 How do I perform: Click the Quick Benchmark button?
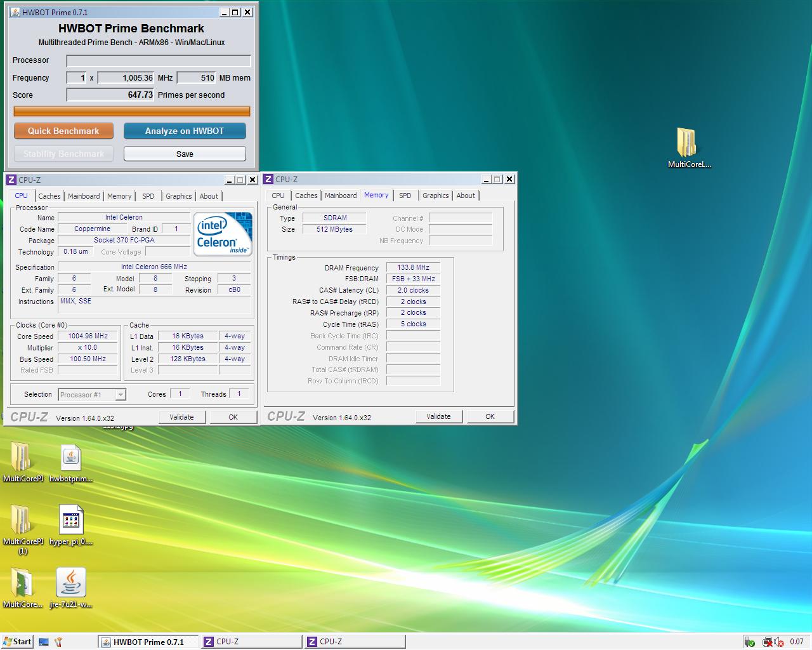pyautogui.click(x=63, y=131)
